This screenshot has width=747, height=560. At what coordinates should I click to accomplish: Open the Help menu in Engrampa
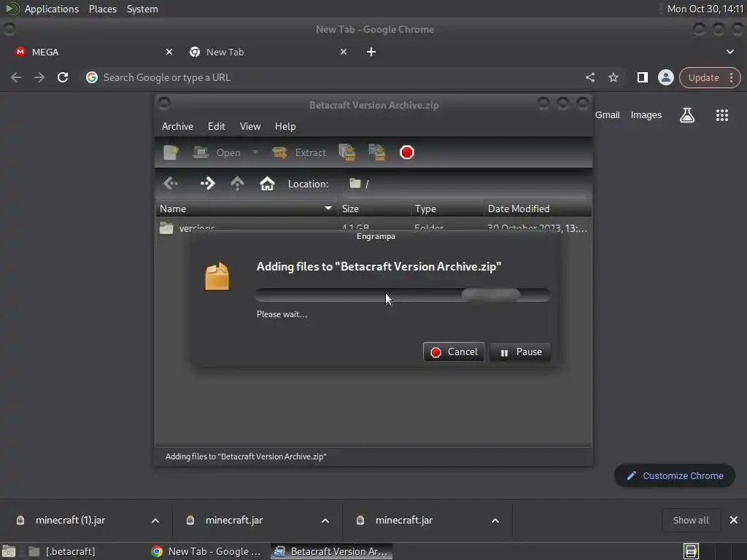click(x=285, y=126)
